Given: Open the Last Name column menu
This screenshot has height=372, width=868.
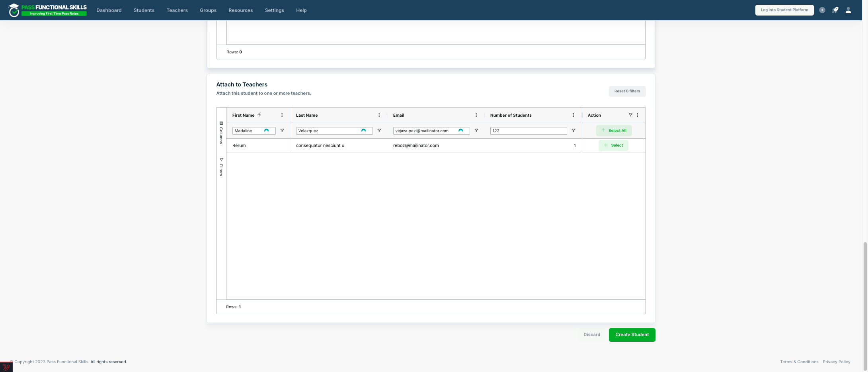Looking at the screenshot, I should coord(379,115).
